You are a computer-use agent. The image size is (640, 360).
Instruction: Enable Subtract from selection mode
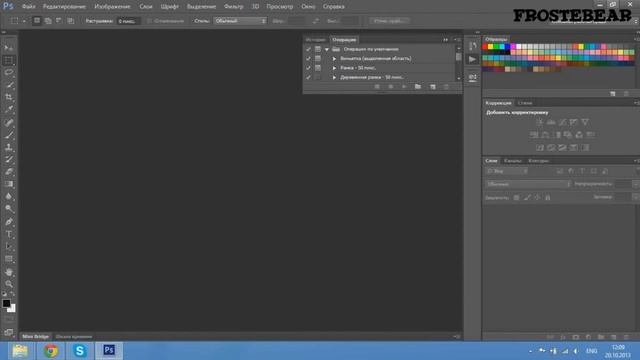coord(59,20)
